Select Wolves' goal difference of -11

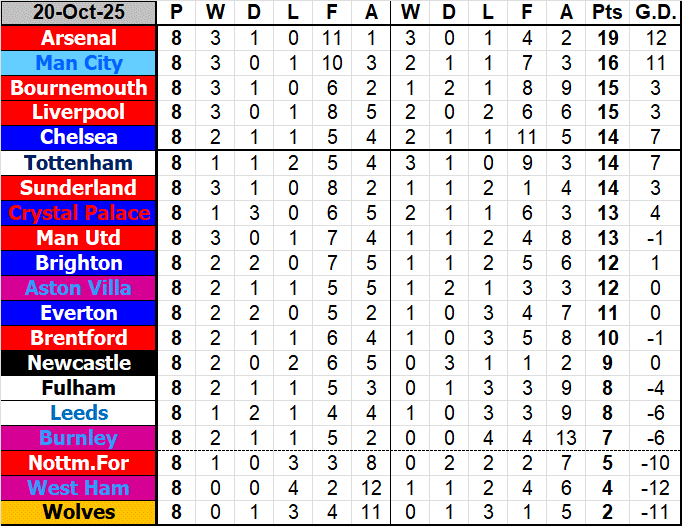(x=655, y=513)
